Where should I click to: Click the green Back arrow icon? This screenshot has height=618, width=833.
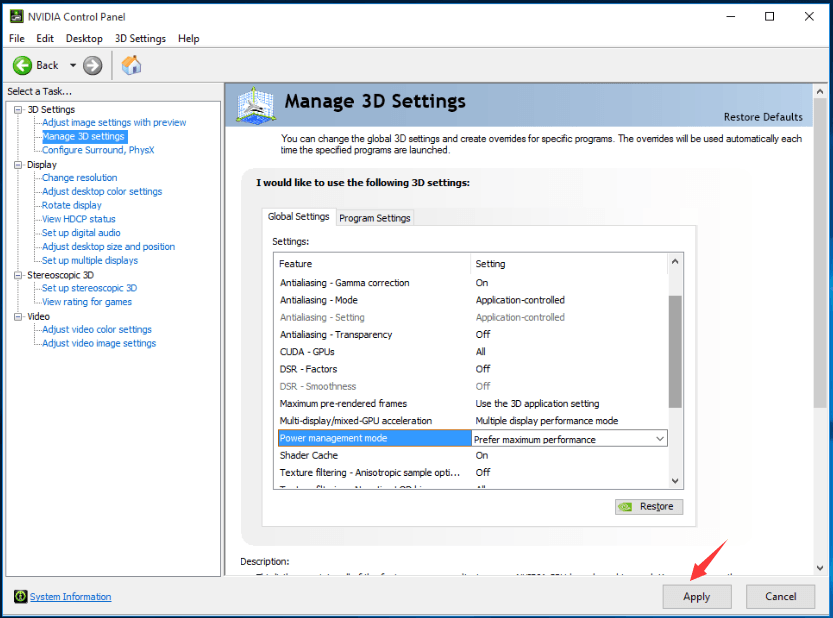coord(22,65)
